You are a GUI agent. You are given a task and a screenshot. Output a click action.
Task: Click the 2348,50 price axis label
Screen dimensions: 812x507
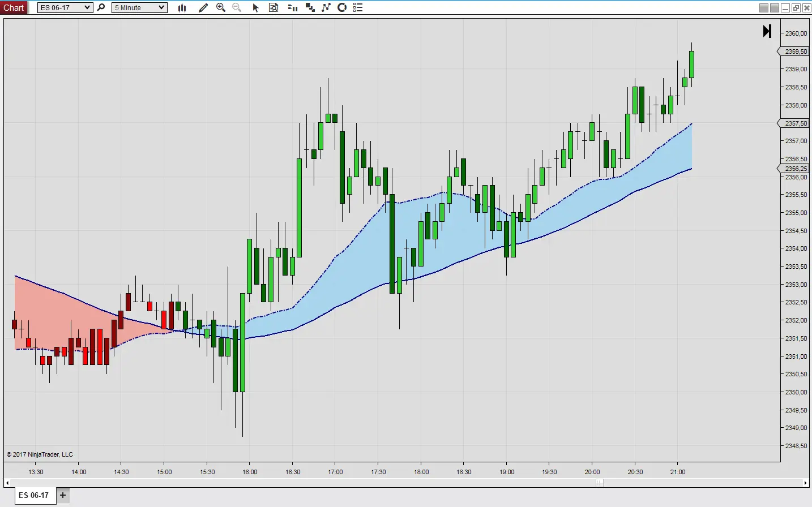coord(796,446)
